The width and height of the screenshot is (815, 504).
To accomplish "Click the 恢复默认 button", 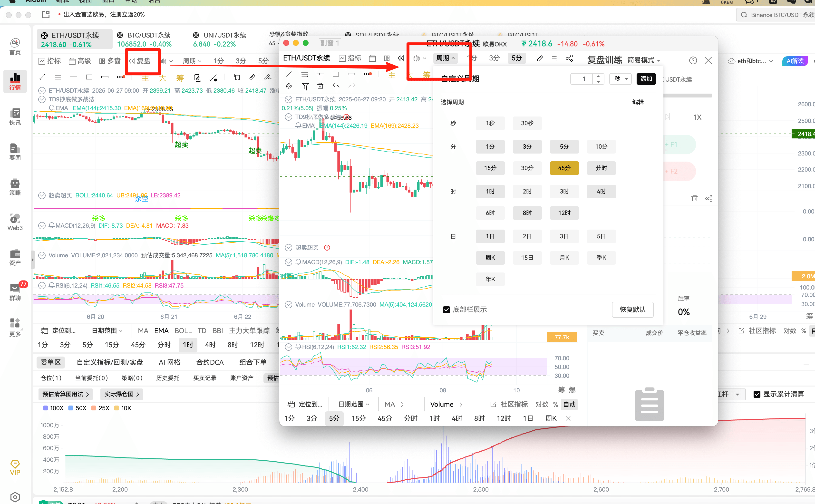I will [x=632, y=310].
